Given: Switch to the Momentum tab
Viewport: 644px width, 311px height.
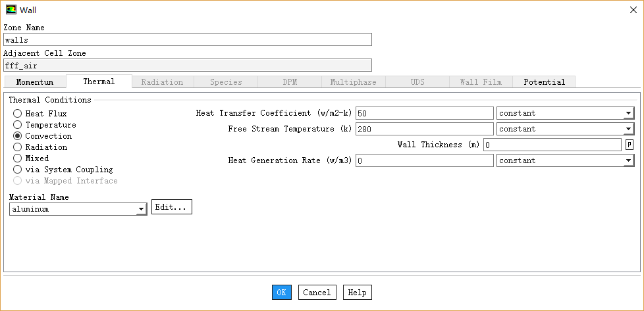Looking at the screenshot, I should tap(35, 82).
